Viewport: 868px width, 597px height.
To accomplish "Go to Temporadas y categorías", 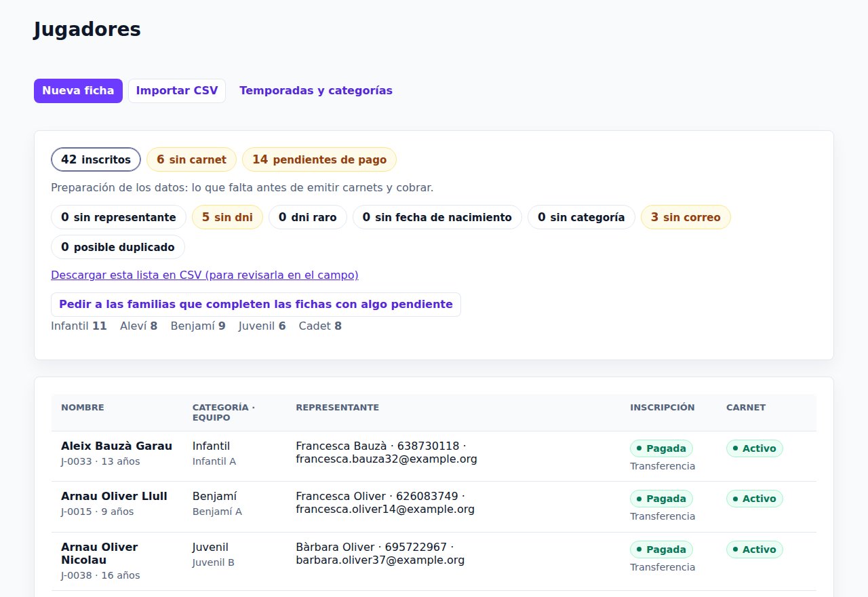I will coord(316,91).
